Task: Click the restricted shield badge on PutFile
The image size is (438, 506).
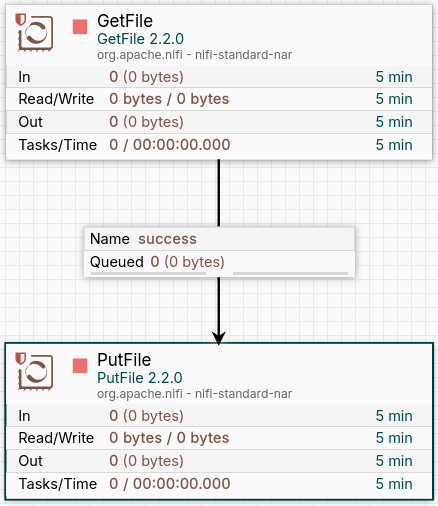Action: click(21, 359)
